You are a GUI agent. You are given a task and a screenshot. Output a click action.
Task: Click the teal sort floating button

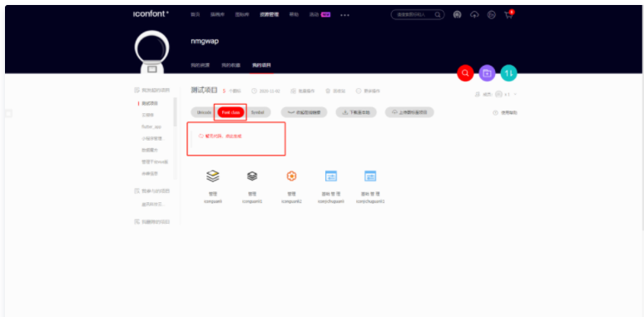(x=509, y=73)
